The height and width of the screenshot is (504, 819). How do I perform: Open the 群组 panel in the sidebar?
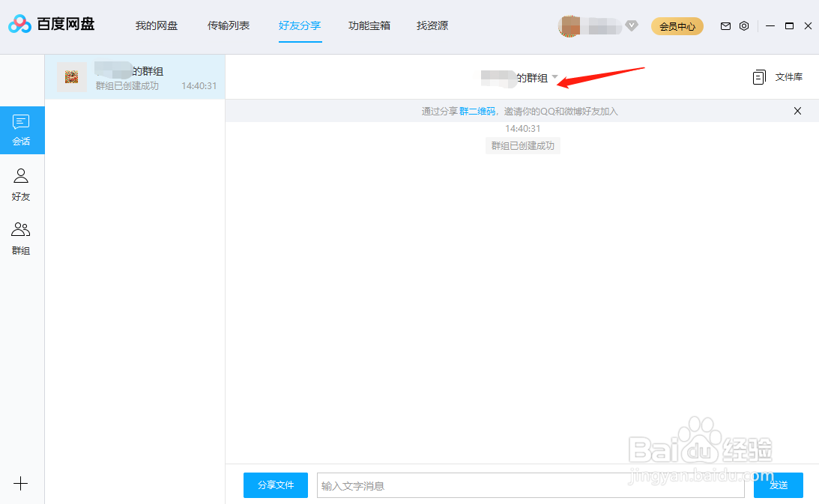pos(21,237)
